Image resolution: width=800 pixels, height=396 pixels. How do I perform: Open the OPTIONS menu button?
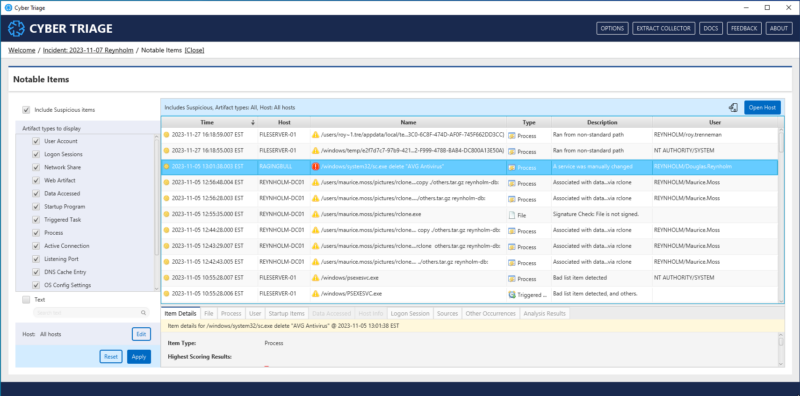click(x=612, y=29)
